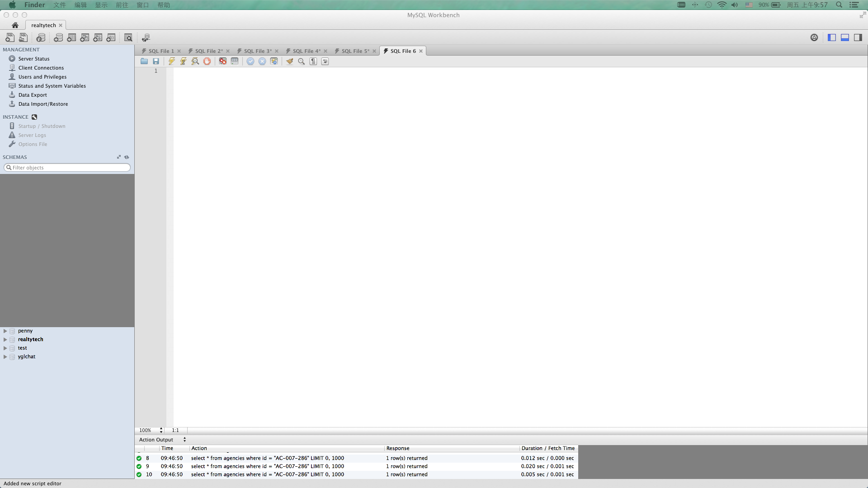Show find panel magnifier icon
This screenshot has width=868, height=488.
[x=302, y=61]
